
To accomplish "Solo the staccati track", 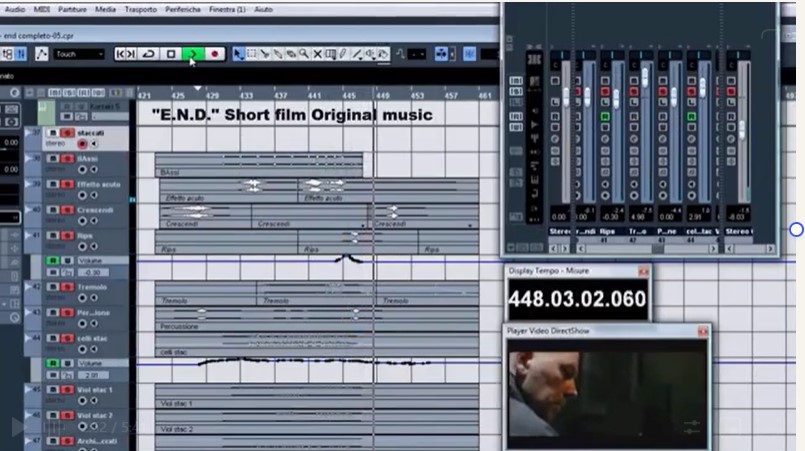I will pos(66,132).
